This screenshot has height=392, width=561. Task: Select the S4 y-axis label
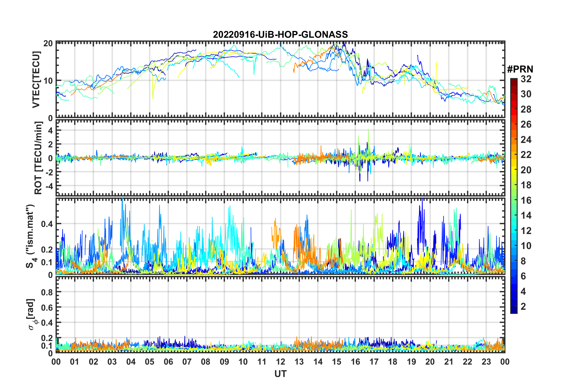[30, 236]
